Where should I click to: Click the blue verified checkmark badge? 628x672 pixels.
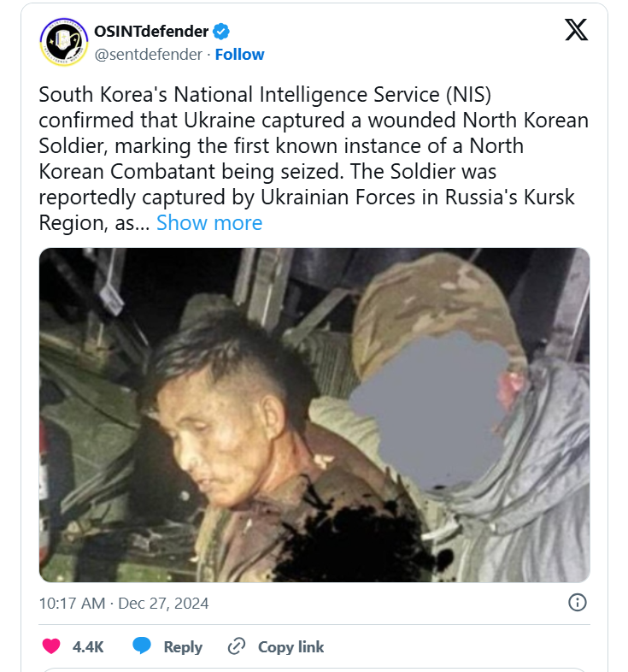coord(221,32)
